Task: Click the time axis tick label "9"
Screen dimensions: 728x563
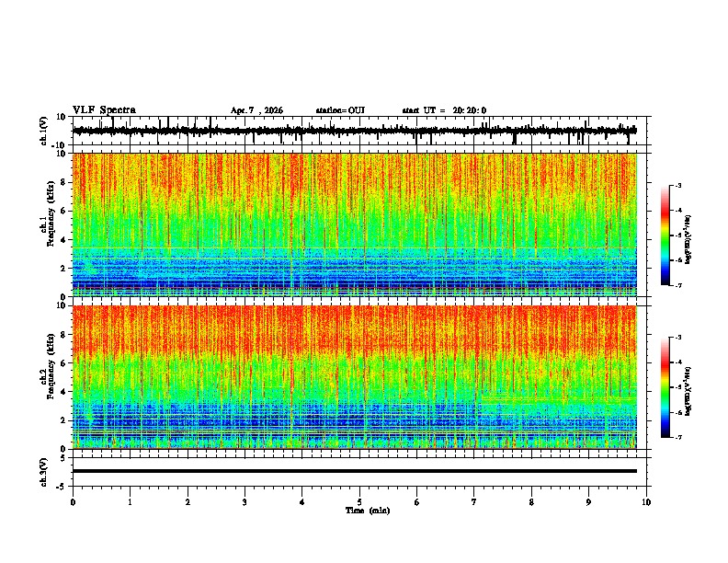Action: tap(588, 502)
